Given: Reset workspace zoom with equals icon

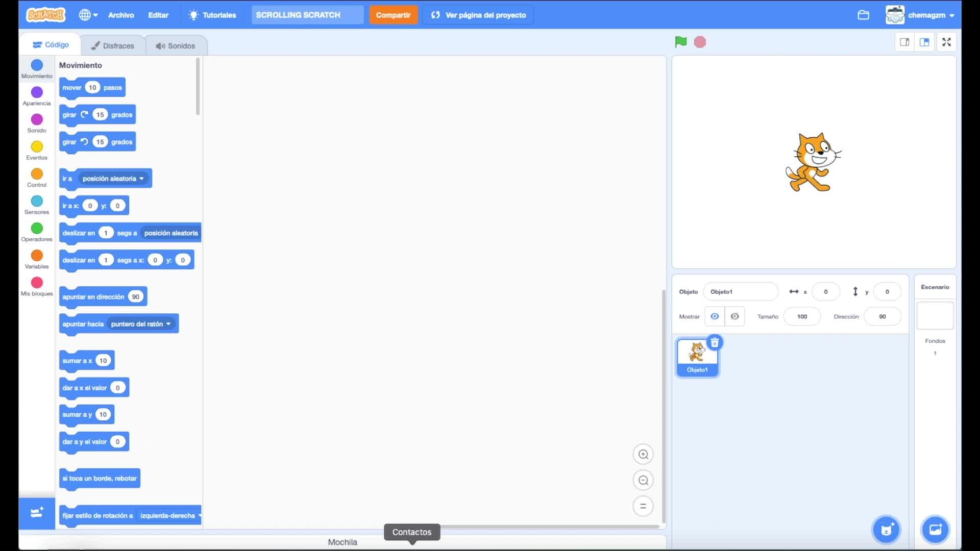Looking at the screenshot, I should pyautogui.click(x=643, y=506).
